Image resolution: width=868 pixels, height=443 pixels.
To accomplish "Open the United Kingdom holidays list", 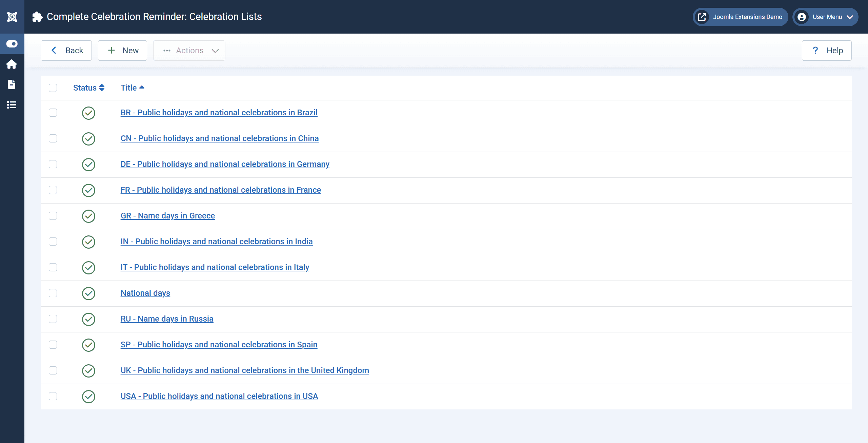I will click(x=245, y=370).
